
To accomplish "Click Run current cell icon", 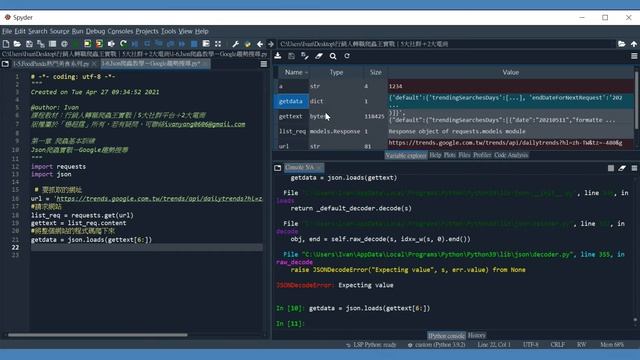I will (x=87, y=44).
